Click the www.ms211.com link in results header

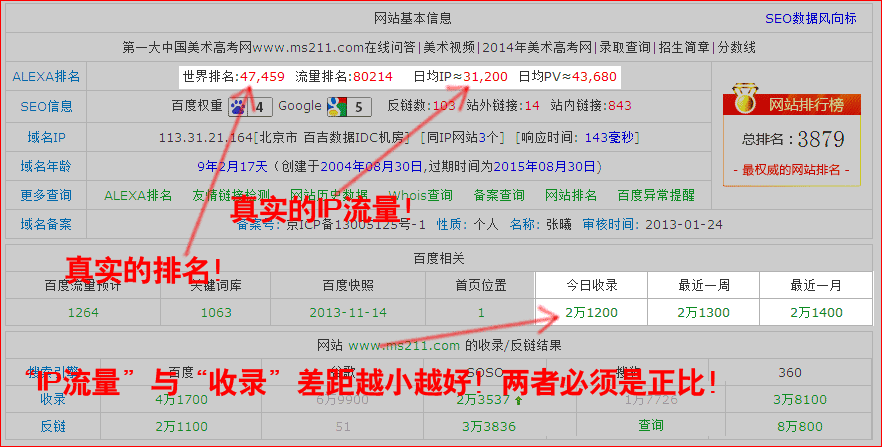click(x=403, y=346)
